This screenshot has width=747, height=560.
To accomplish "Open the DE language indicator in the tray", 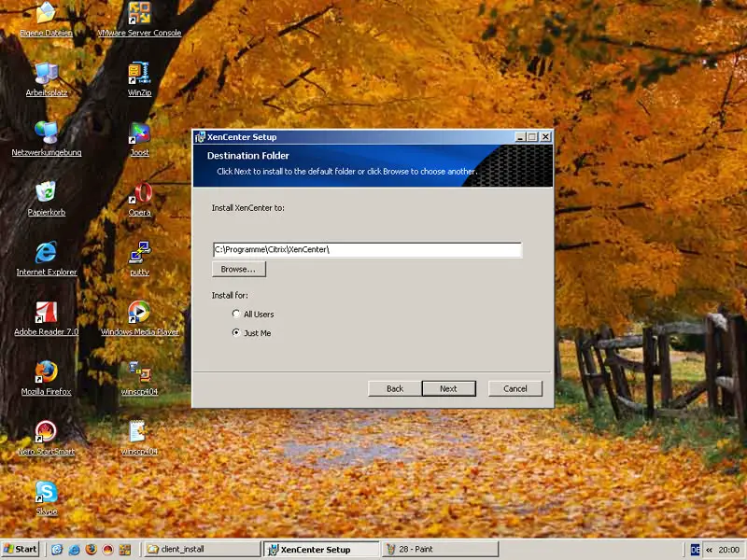I will coord(695,550).
